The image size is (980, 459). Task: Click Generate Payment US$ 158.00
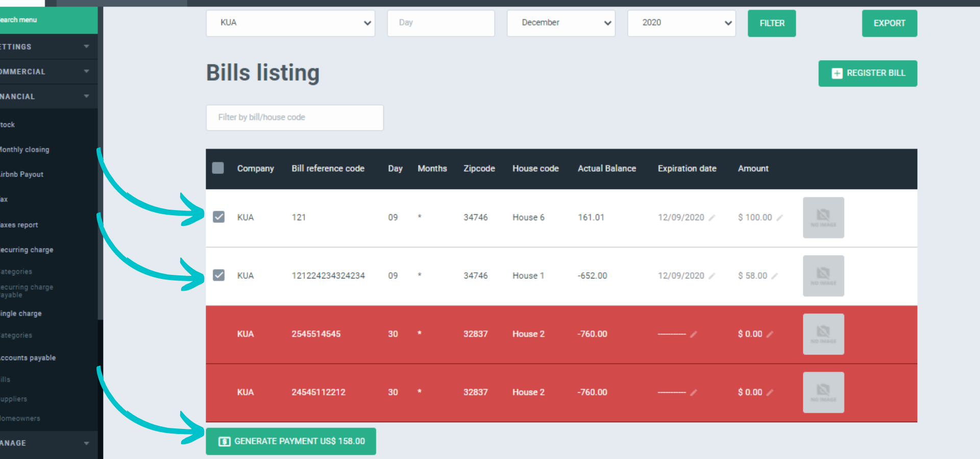click(x=291, y=441)
